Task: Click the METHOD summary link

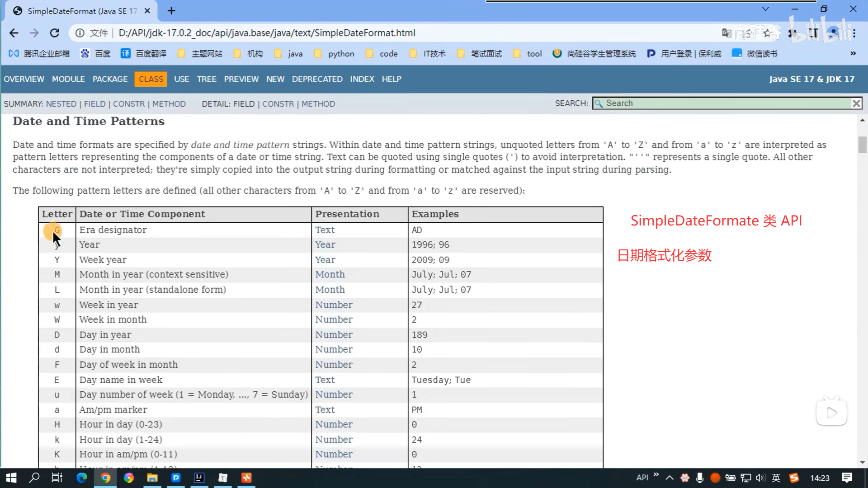Action: (169, 104)
